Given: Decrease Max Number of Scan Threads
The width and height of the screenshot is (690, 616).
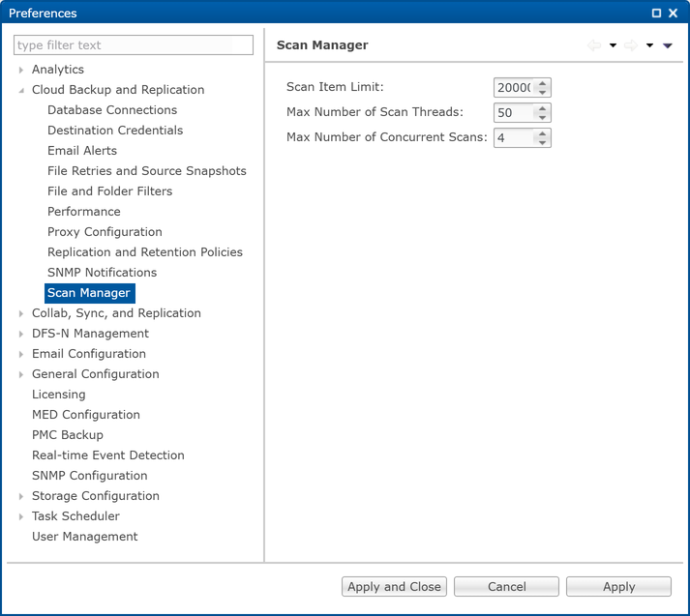Looking at the screenshot, I should pos(542,117).
